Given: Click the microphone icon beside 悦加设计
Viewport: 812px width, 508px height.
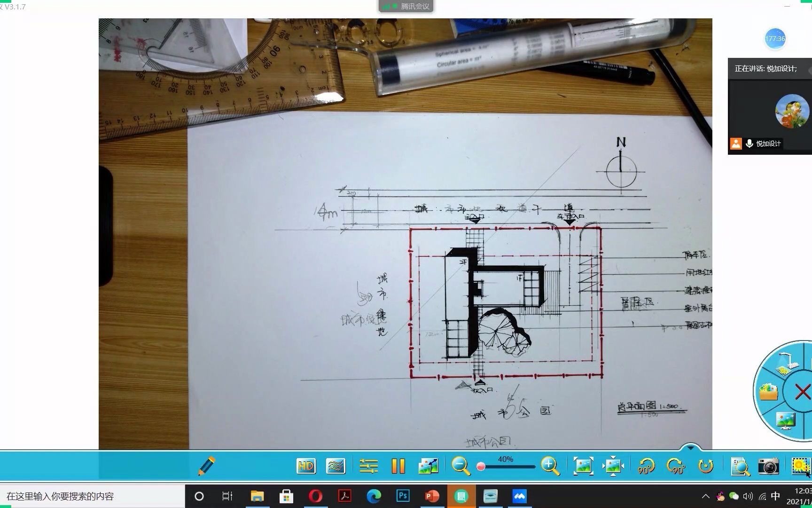Looking at the screenshot, I should point(749,143).
